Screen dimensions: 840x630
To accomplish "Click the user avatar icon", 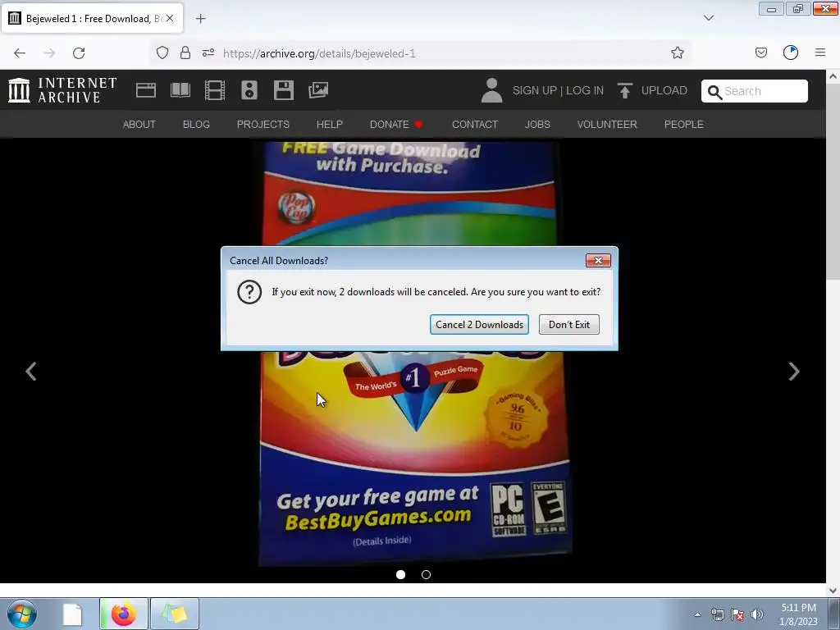I will (x=491, y=90).
